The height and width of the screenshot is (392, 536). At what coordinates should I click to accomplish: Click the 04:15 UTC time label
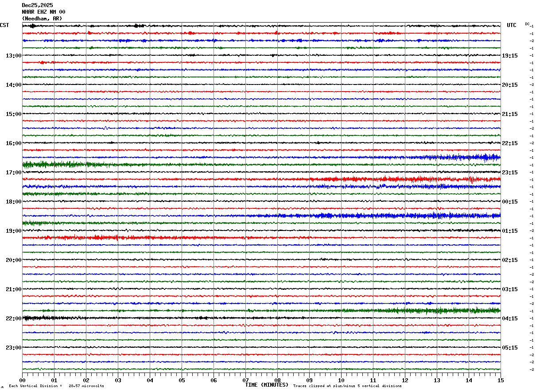(x=510, y=319)
